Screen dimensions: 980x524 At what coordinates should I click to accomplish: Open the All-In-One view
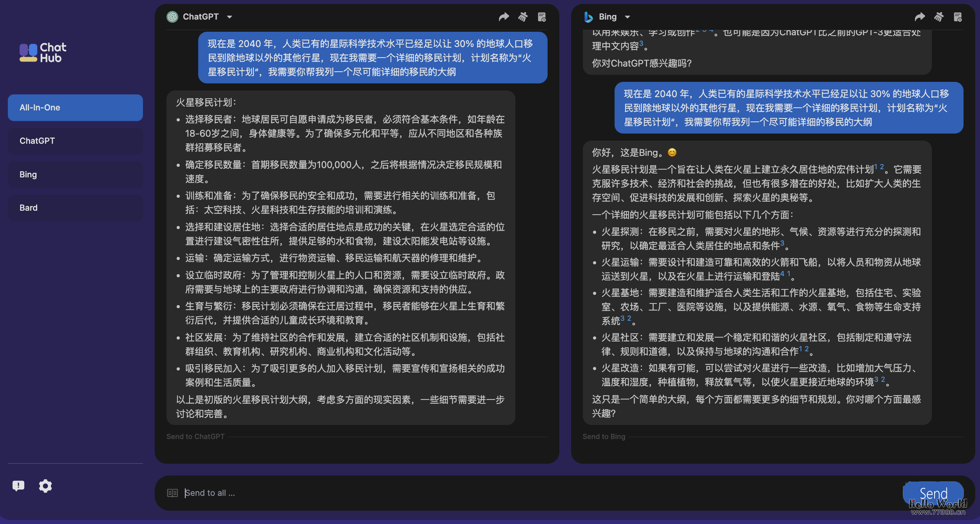pyautogui.click(x=75, y=107)
